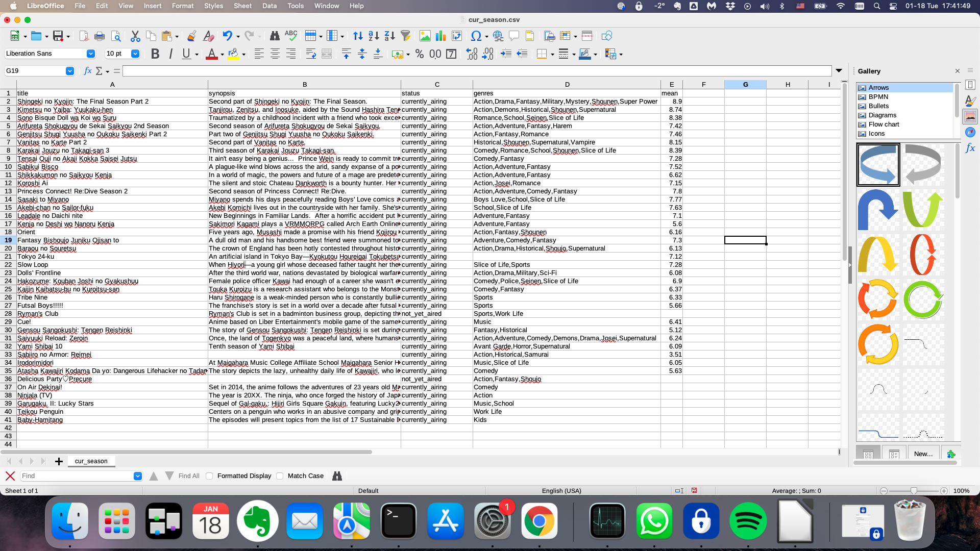This screenshot has width=980, height=551.
Task: Click the Insert Hyperlink globe icon
Action: click(498, 36)
